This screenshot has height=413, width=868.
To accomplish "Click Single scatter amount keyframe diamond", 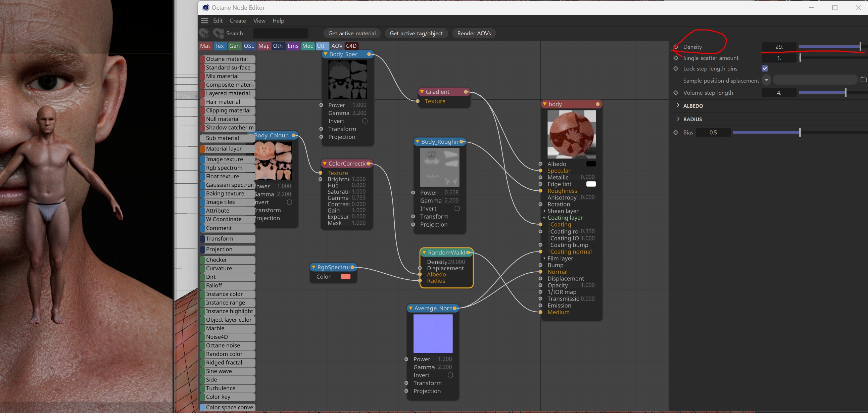I will pos(676,58).
